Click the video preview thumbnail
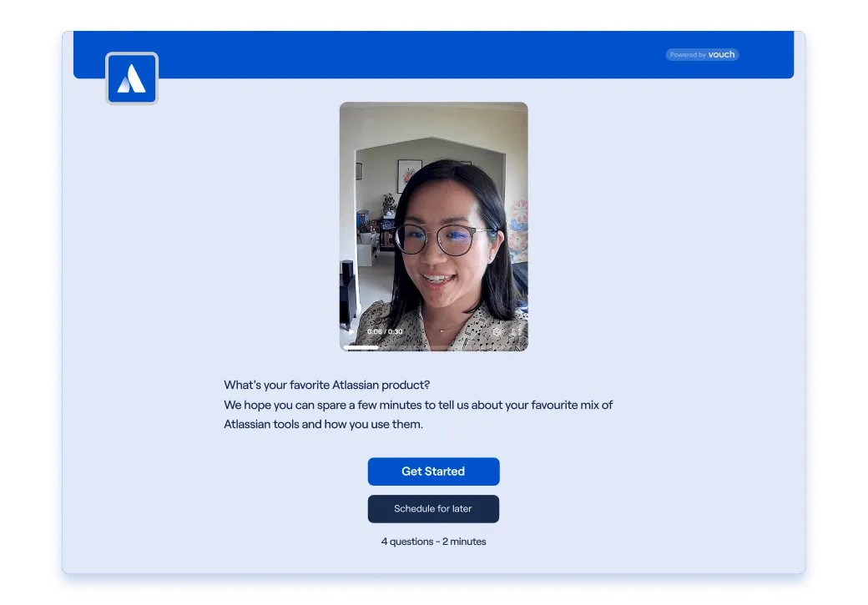This screenshot has height=605, width=868. pyautogui.click(x=433, y=226)
